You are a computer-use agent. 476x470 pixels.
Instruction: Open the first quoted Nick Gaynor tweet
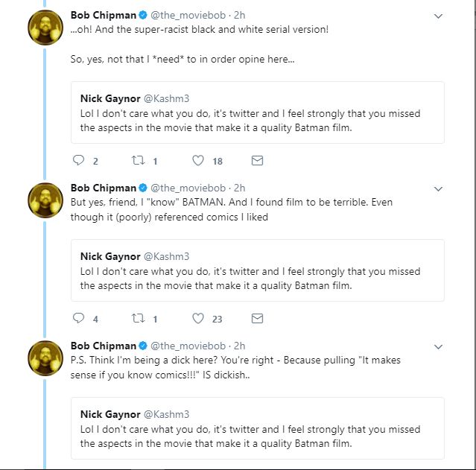[x=258, y=112]
